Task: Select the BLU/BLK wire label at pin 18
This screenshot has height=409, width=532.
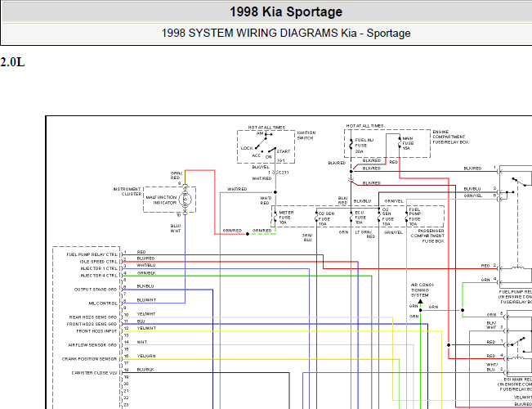Action: point(145,370)
